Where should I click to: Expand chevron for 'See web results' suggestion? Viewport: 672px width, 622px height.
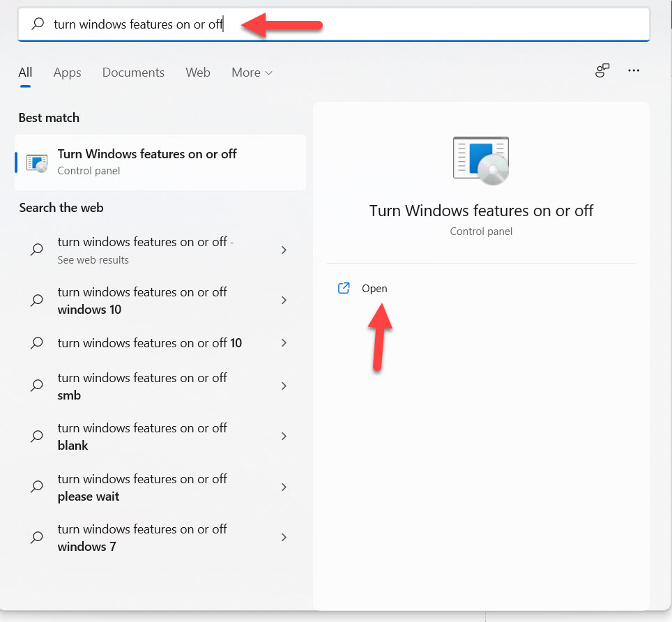[284, 250]
